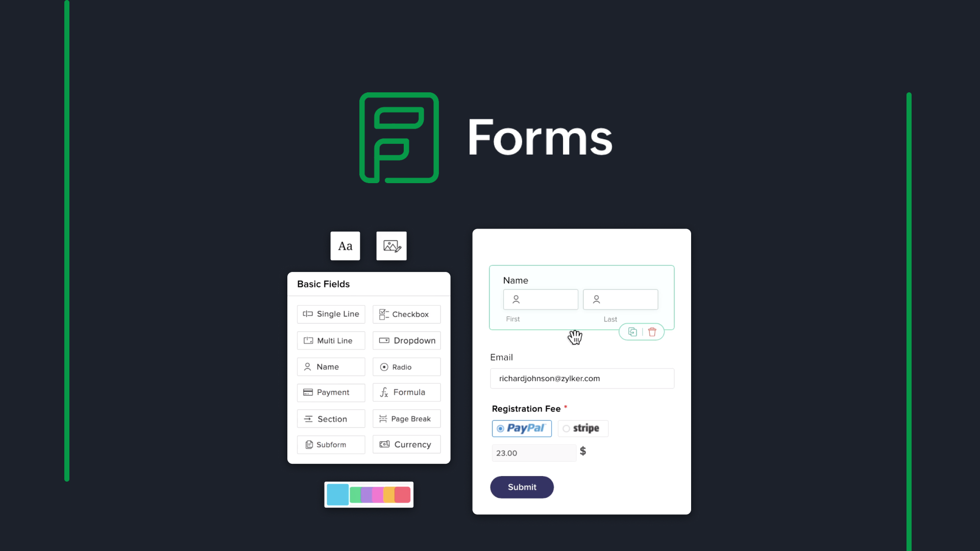Click the Currency field icon
Viewport: 980px width, 551px height.
384,445
